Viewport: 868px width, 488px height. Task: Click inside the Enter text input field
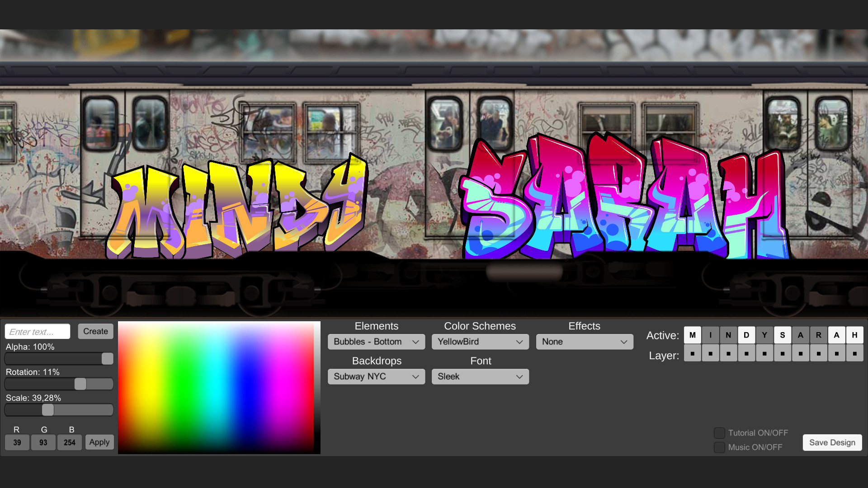(x=37, y=331)
